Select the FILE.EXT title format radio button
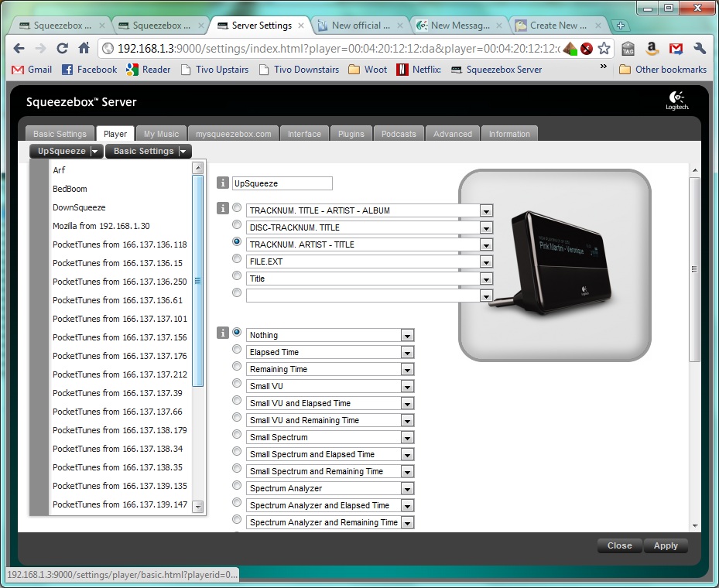 (237, 259)
